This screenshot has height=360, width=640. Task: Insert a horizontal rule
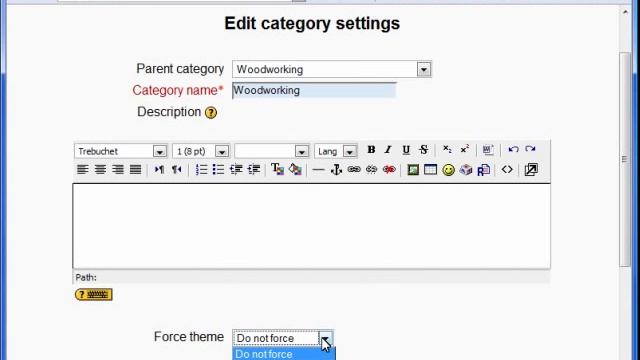click(x=318, y=170)
